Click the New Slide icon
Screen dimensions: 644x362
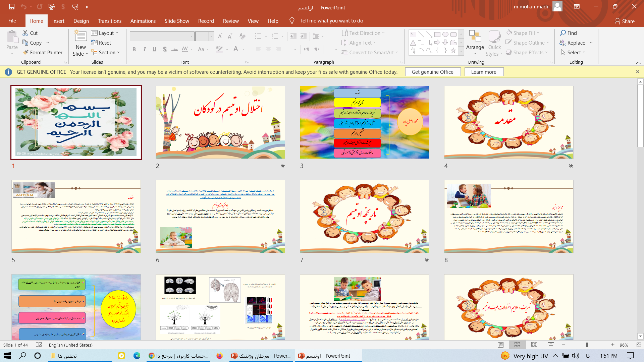tap(80, 36)
